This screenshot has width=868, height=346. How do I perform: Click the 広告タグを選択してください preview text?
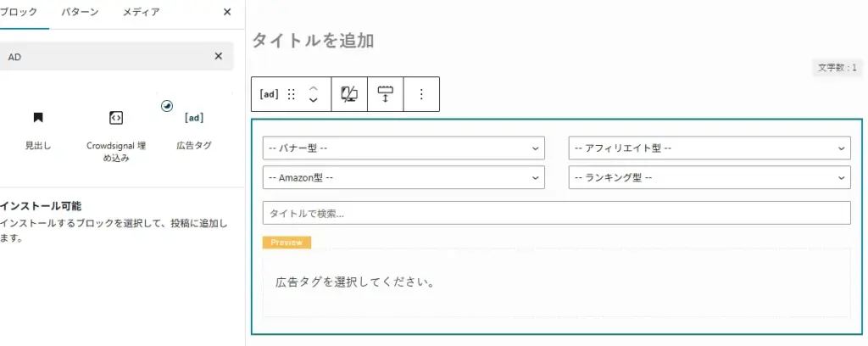tap(354, 282)
